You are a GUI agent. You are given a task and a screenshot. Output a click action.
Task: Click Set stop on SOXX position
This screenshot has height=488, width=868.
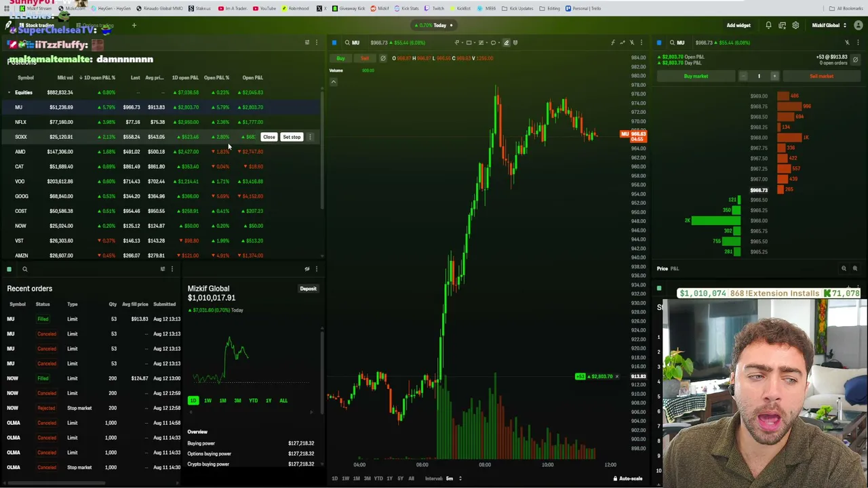point(292,137)
